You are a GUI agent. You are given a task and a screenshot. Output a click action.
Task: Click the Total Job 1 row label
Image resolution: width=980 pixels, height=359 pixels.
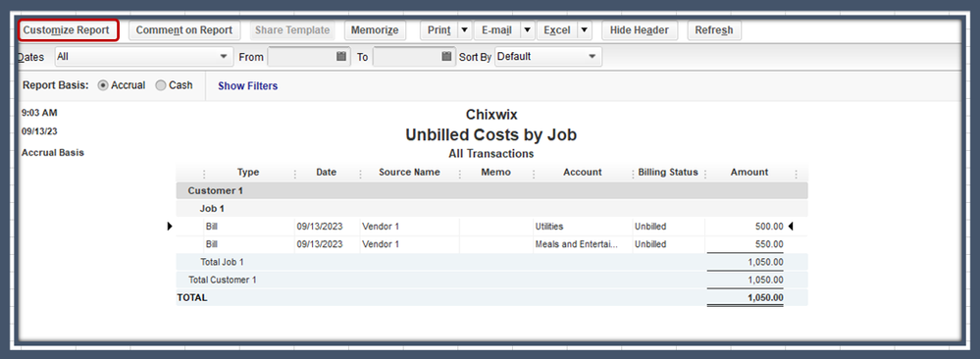tap(223, 262)
